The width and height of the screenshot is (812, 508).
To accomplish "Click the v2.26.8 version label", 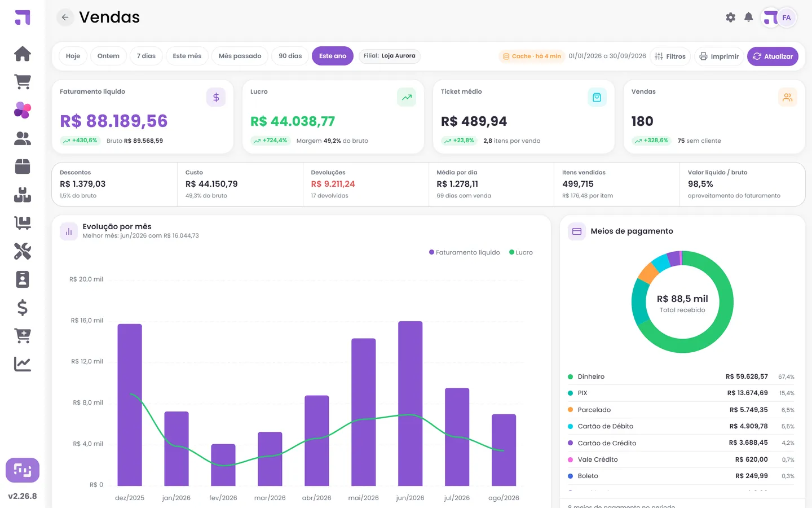I will 23,496.
